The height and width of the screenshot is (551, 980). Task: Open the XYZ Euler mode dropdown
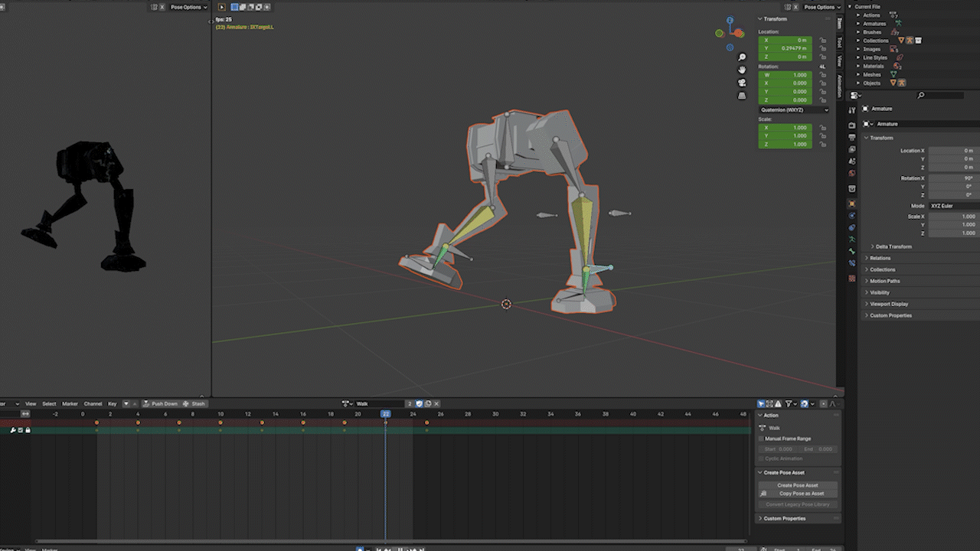click(953, 206)
